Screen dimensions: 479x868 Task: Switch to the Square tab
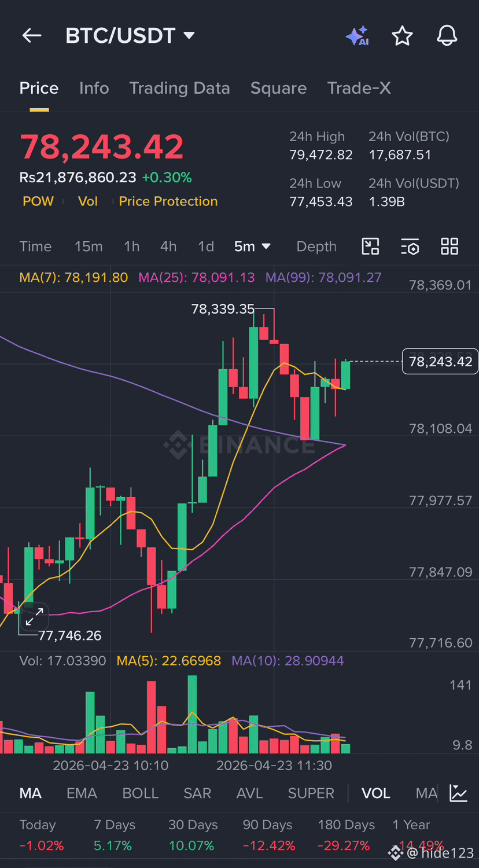coord(278,88)
